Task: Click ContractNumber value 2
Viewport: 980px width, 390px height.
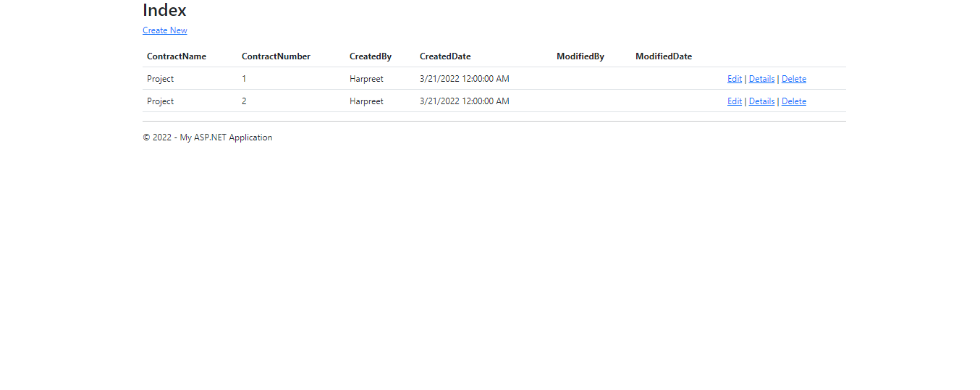Action: coord(244,101)
